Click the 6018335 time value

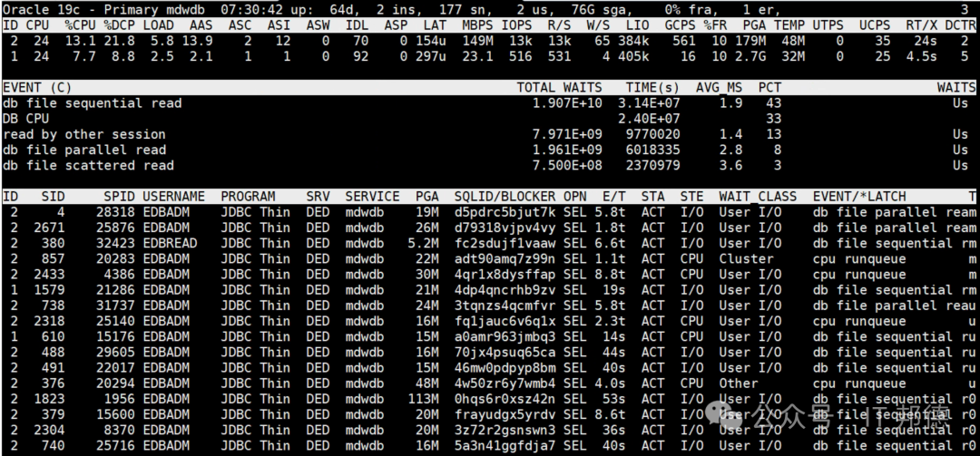(x=652, y=150)
